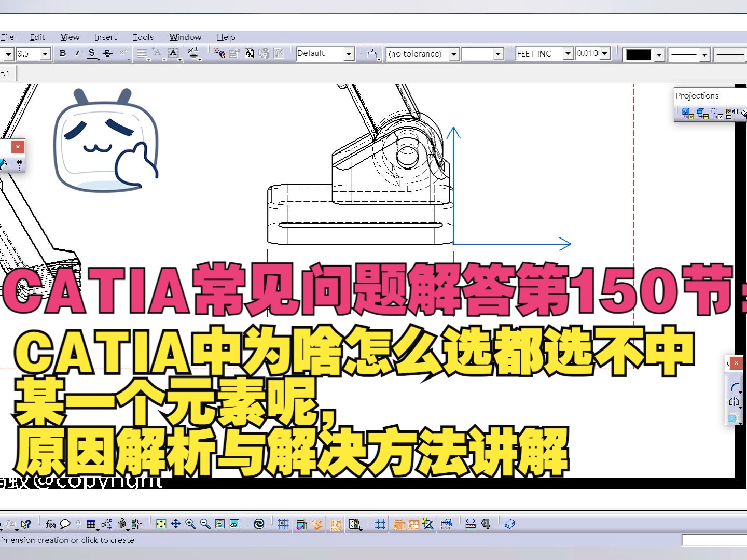Toggle Strikethrough text formatting
The width and height of the screenshot is (747, 560).
click(x=107, y=53)
